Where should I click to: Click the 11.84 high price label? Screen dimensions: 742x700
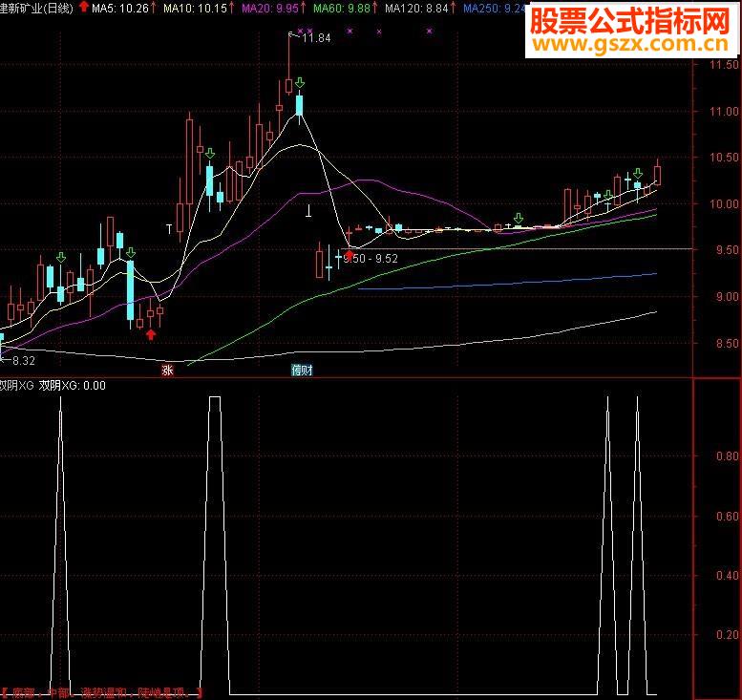(x=316, y=38)
